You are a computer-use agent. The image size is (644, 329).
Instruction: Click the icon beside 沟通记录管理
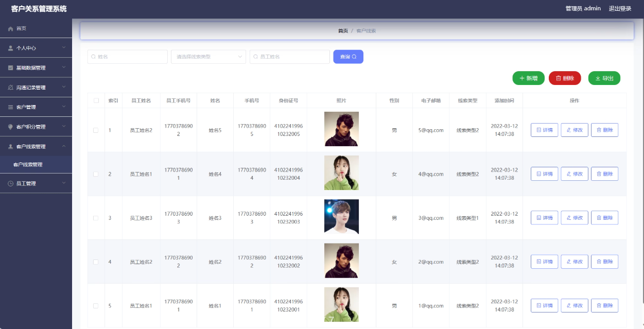coord(10,88)
